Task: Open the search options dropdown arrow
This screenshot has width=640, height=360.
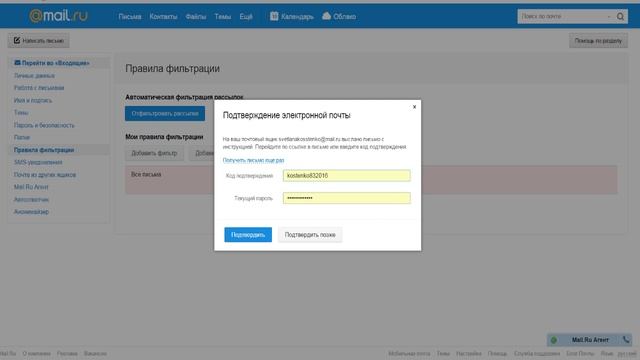Action: point(609,17)
